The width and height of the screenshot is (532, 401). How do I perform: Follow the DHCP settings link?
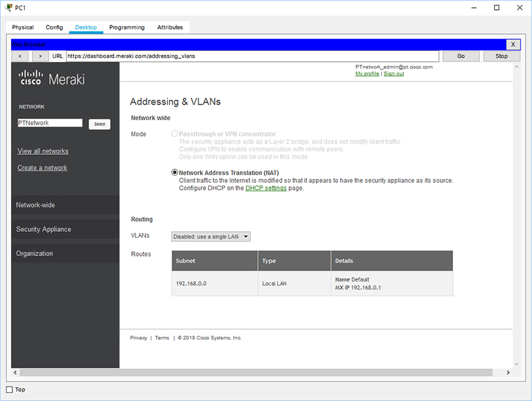[x=266, y=188]
